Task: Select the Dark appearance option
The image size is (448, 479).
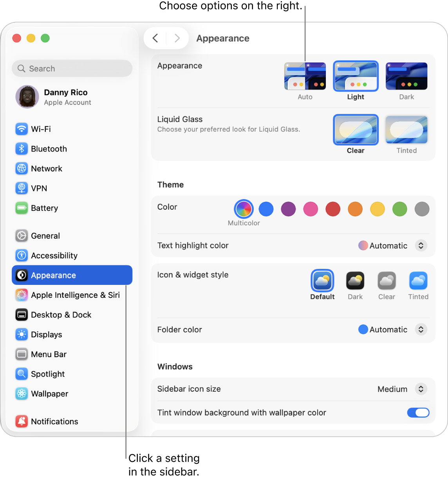Action: [406, 76]
